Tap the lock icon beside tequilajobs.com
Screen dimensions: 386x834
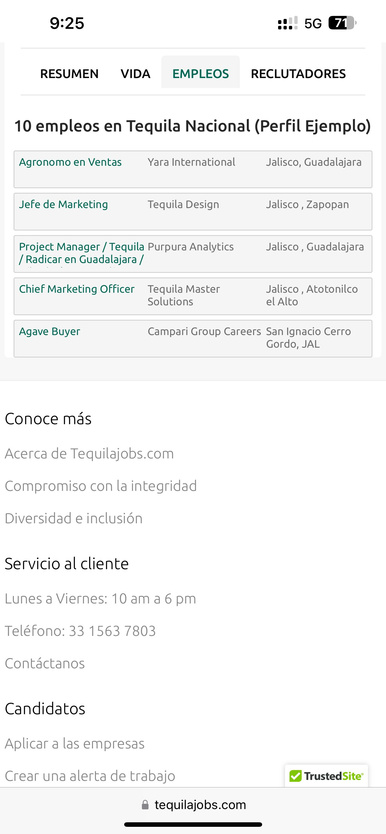point(145,805)
